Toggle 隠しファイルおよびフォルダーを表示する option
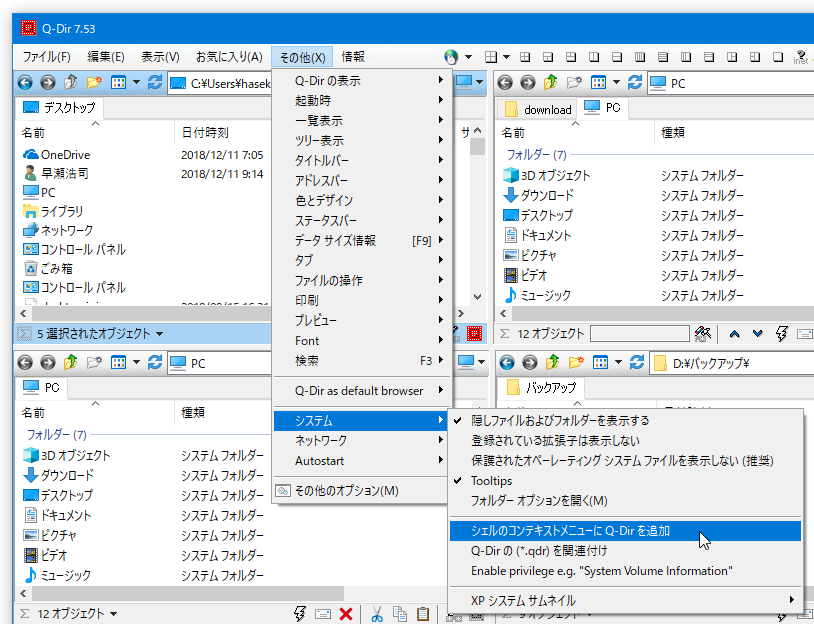 point(625,420)
